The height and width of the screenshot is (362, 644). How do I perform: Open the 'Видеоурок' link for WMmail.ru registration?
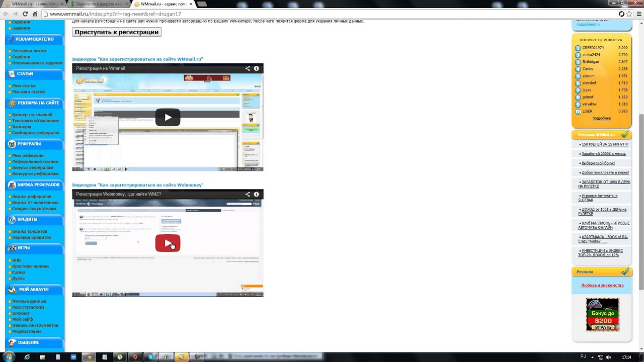coord(137,59)
